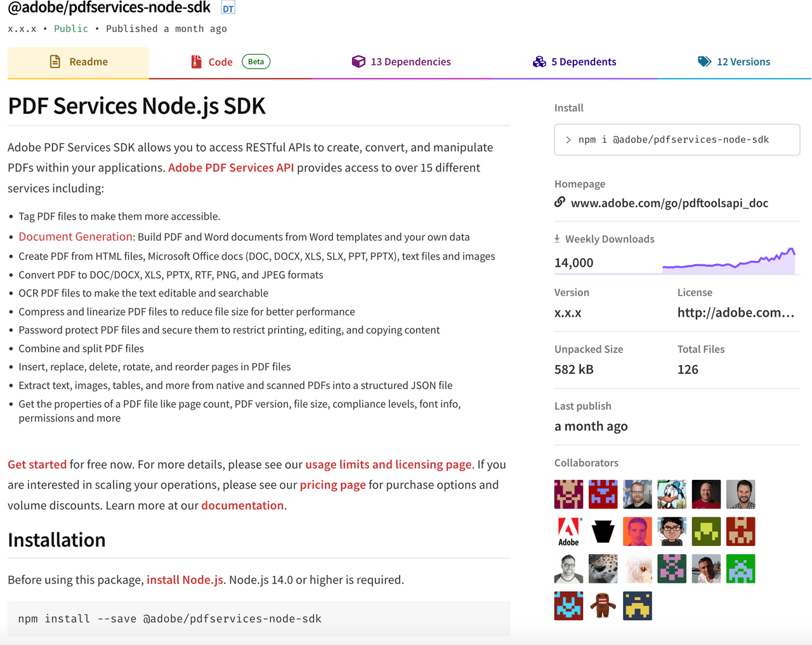Click the @adobe/pdfservices-node-sdk package title
Image resolution: width=812 pixels, height=645 pixels.
click(109, 8)
